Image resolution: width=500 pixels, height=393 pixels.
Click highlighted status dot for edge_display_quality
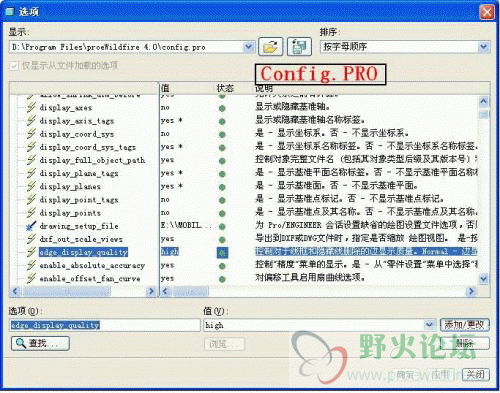click(222, 253)
